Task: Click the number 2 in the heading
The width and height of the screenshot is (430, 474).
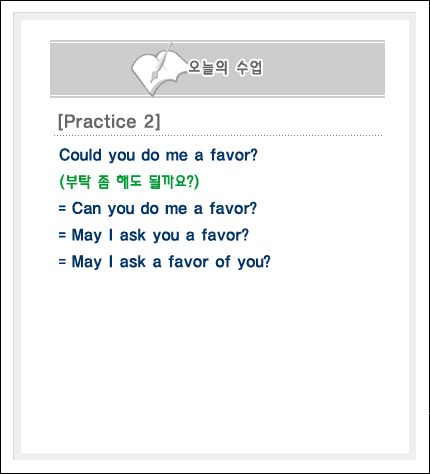Action: pyautogui.click(x=149, y=121)
